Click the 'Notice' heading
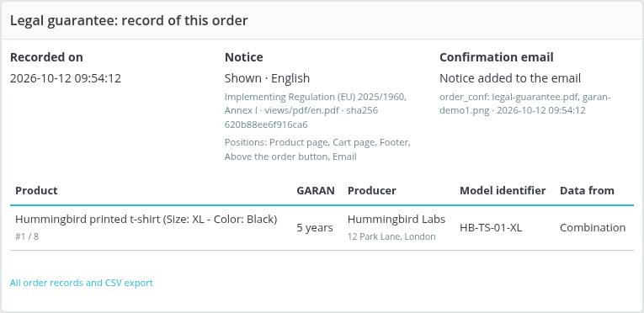The image size is (644, 313). click(244, 57)
